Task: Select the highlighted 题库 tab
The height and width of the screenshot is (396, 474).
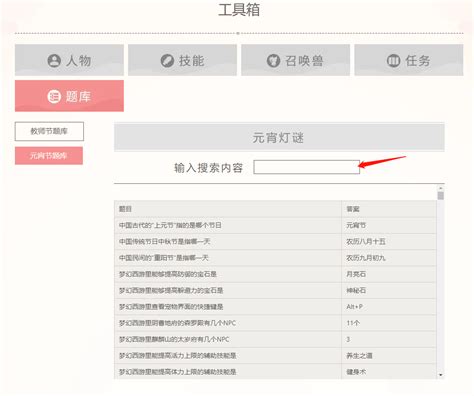Action: 69,96
